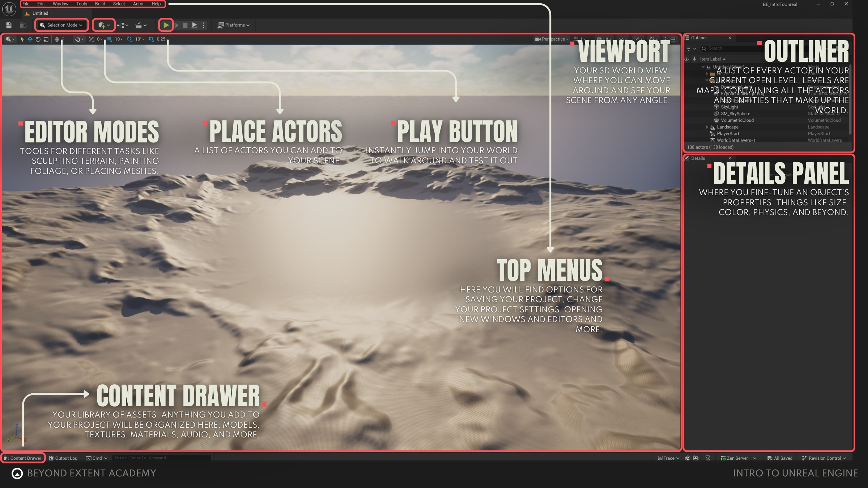Open the Selection Mode dropdown
Viewport: 868px width, 488px height.
point(61,25)
